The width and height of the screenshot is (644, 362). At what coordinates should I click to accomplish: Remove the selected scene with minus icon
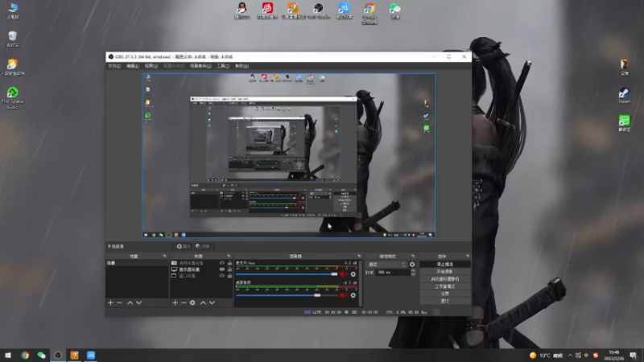[119, 303]
